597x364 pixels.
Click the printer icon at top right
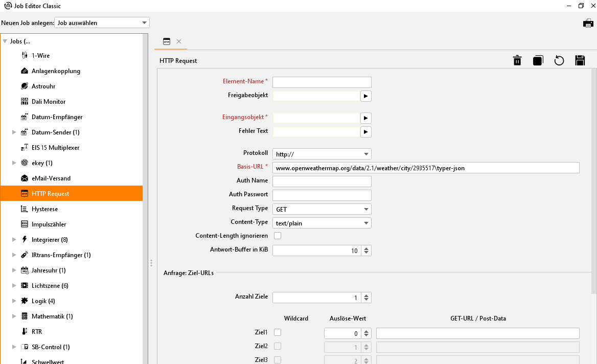588,23
